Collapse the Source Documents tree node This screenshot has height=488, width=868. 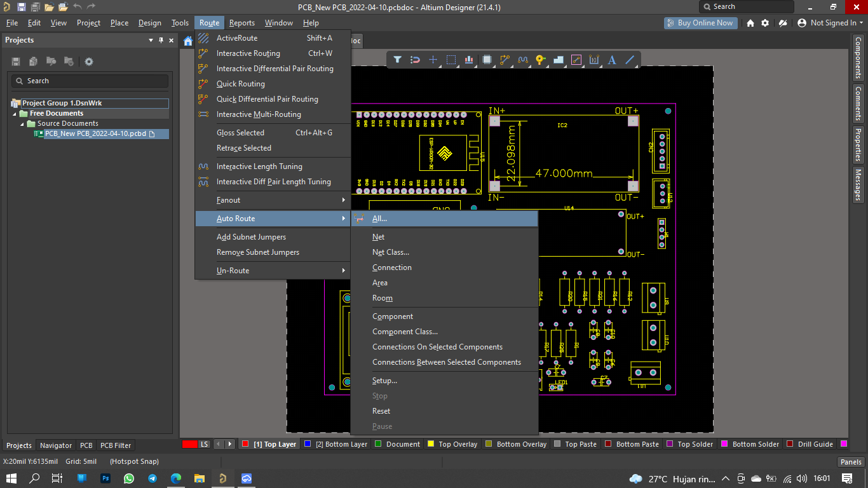click(x=22, y=124)
